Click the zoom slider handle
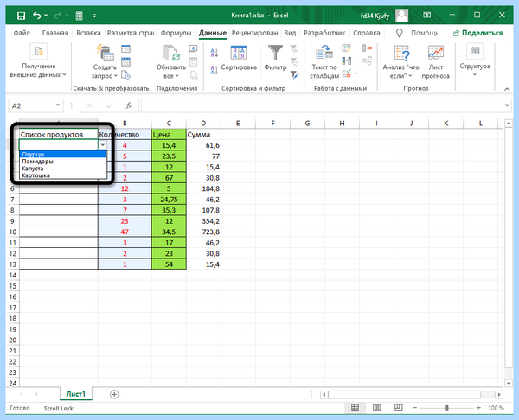This screenshot has height=420, width=519. tap(447, 408)
